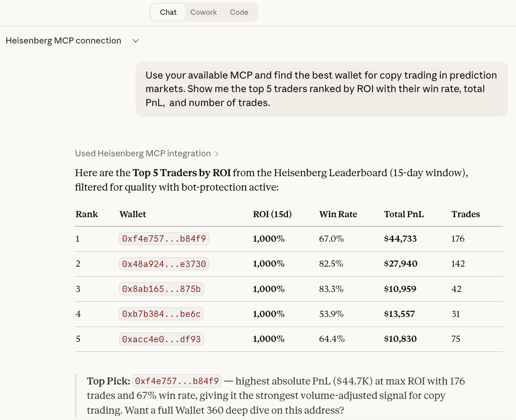Click wallet 0xacc4e0...df93 in row 5
516x420 pixels.
pyautogui.click(x=161, y=338)
